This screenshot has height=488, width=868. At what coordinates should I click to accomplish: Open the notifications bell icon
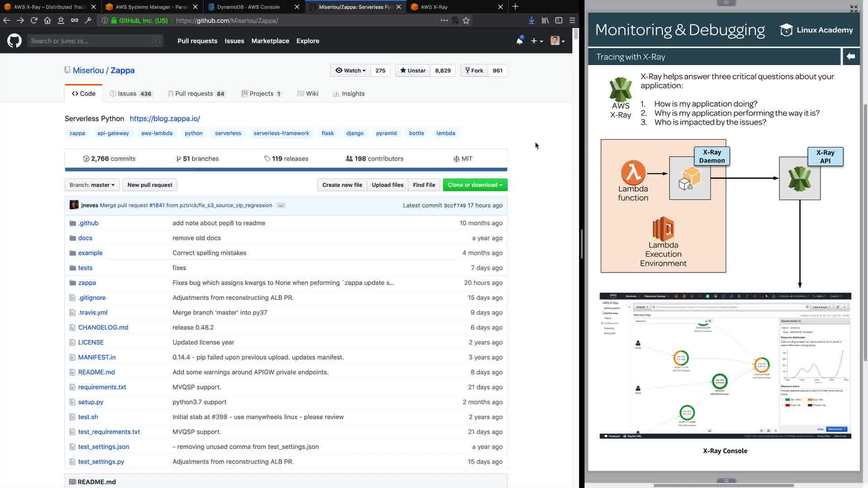(x=519, y=41)
